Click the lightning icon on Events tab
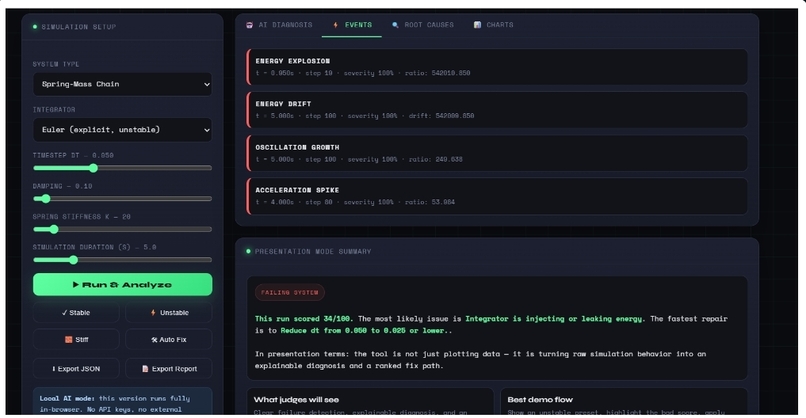 click(336, 25)
